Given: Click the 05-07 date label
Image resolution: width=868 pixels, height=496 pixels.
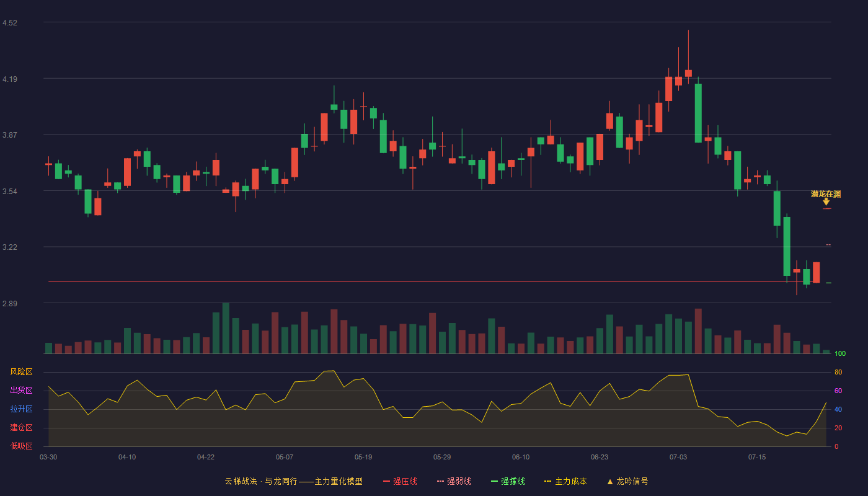Looking at the screenshot, I should pyautogui.click(x=285, y=457).
